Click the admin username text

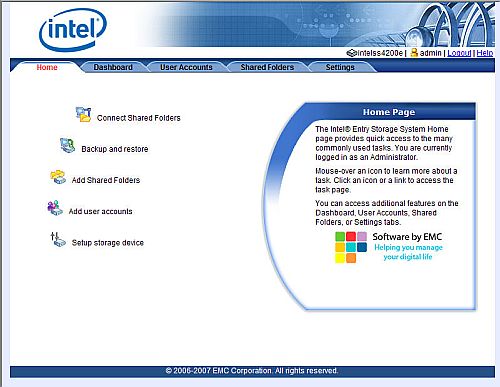coord(430,53)
